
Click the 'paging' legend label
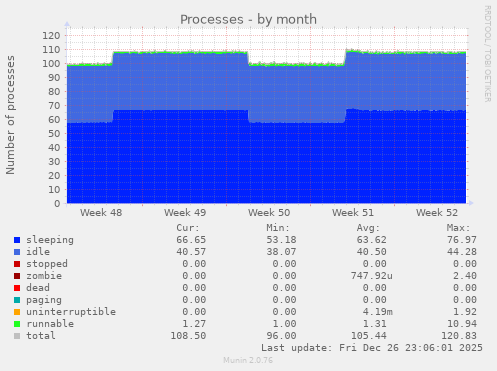(x=44, y=300)
